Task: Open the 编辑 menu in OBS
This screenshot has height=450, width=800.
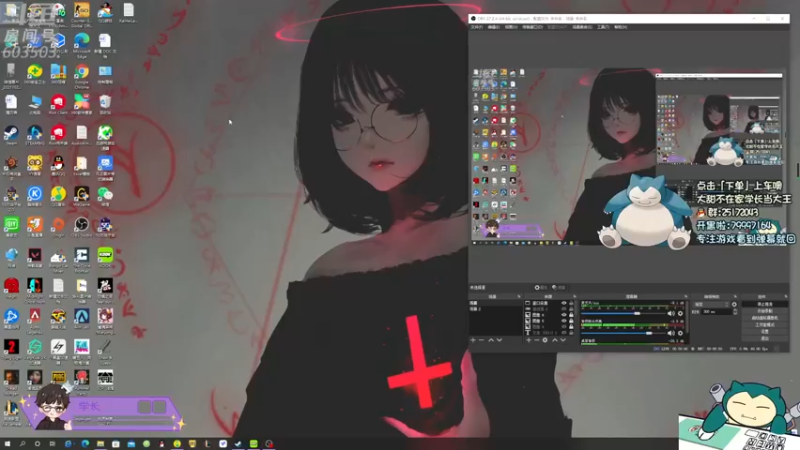Action: pos(493,27)
